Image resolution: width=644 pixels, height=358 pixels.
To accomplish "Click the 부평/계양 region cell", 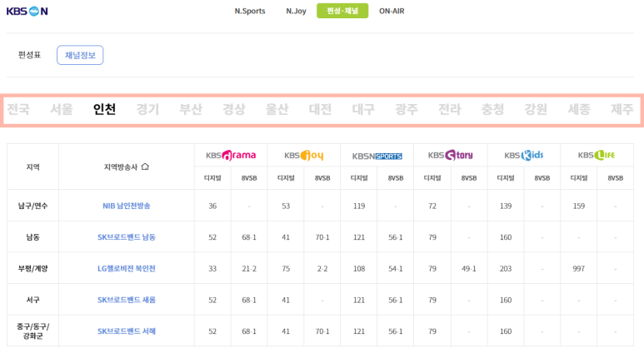I will (x=32, y=268).
